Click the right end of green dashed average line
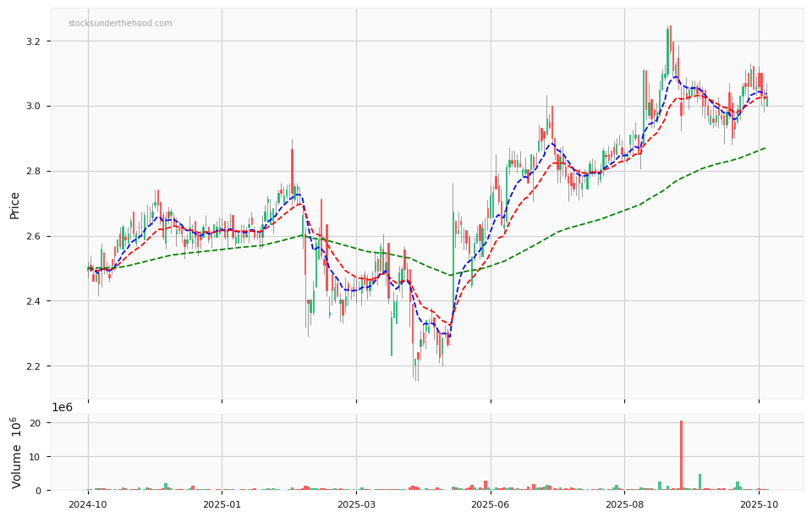The height and width of the screenshot is (517, 812). tap(765, 148)
